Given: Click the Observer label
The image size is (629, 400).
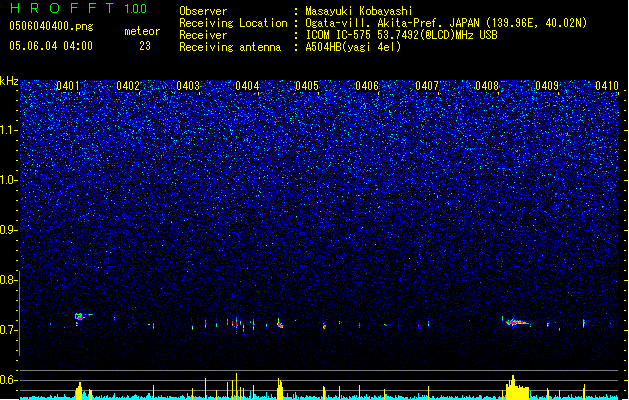Looking at the screenshot, I should point(203,11).
